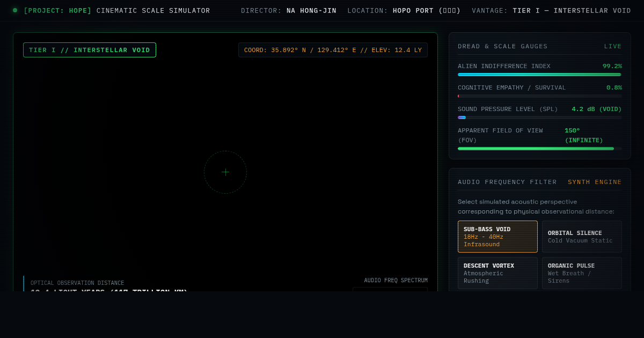
Task: Click the SYNTH ENGINE label
Action: pyautogui.click(x=595, y=182)
